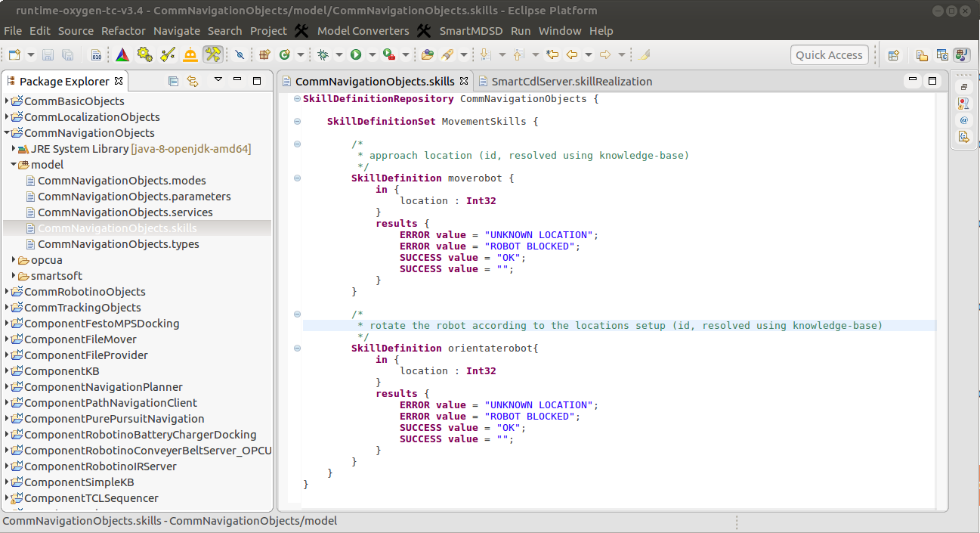Open the Open Perspective button
Screen dimensions: 980x533
(894, 54)
